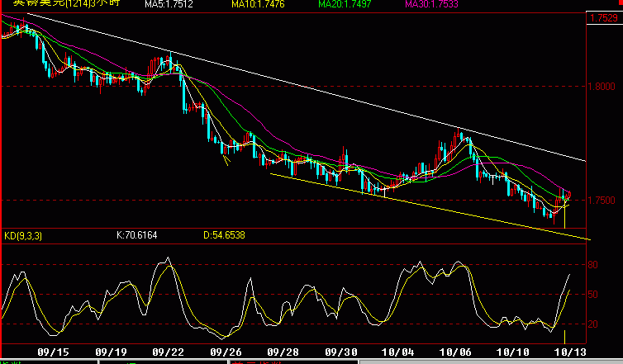The width and height of the screenshot is (623, 364).
Task: Jump to the 09/30 date marker
Action: (342, 351)
